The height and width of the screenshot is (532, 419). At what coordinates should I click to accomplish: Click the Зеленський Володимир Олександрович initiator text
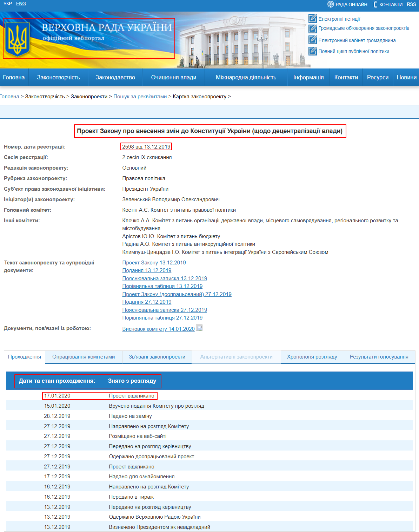pos(171,199)
